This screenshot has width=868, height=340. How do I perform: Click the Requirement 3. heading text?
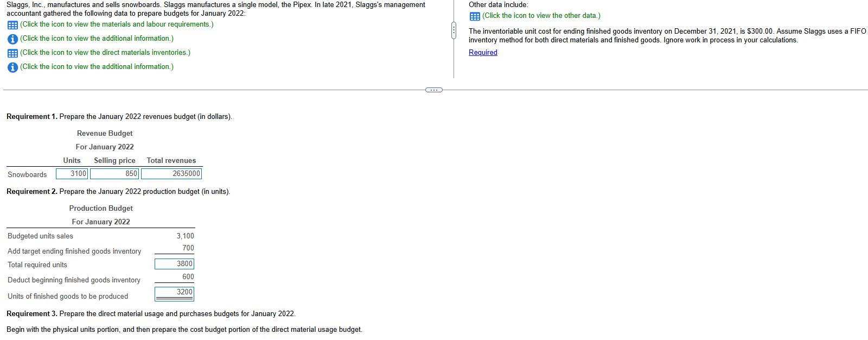tap(31, 314)
